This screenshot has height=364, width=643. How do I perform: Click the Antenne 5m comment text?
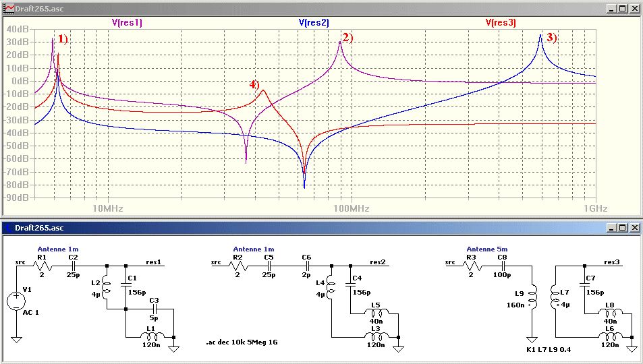(x=486, y=249)
